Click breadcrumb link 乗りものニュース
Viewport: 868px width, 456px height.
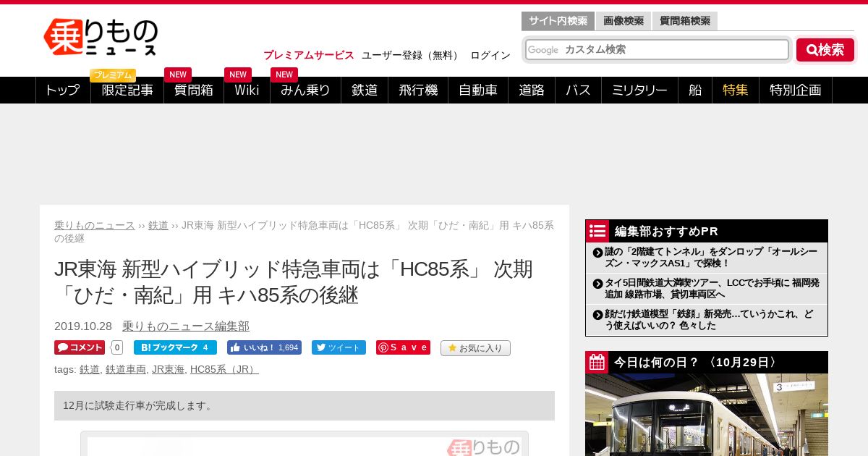click(x=95, y=225)
